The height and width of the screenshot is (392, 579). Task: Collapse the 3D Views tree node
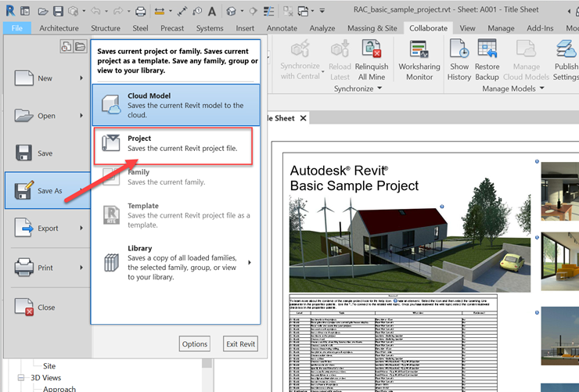click(x=21, y=378)
